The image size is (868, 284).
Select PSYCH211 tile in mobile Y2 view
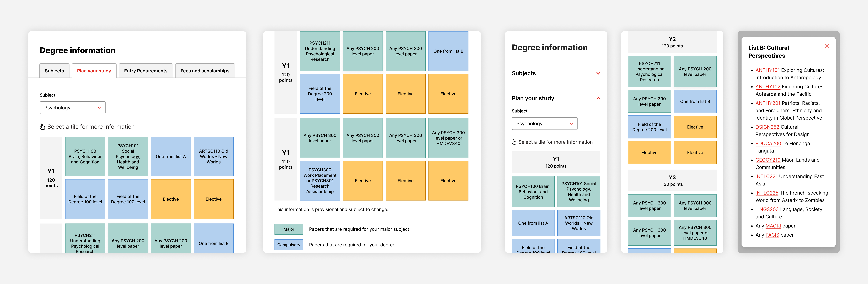coord(649,72)
